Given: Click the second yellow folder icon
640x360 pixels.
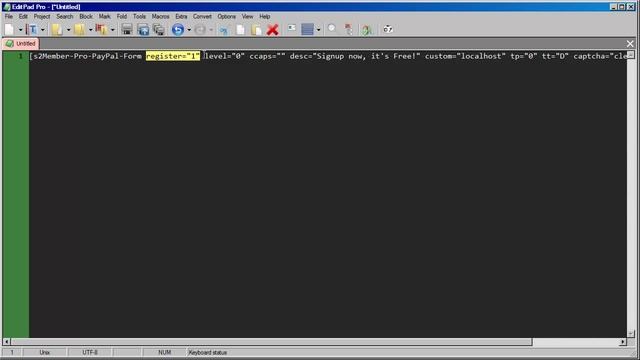Looking at the screenshot, I should 80,29.
